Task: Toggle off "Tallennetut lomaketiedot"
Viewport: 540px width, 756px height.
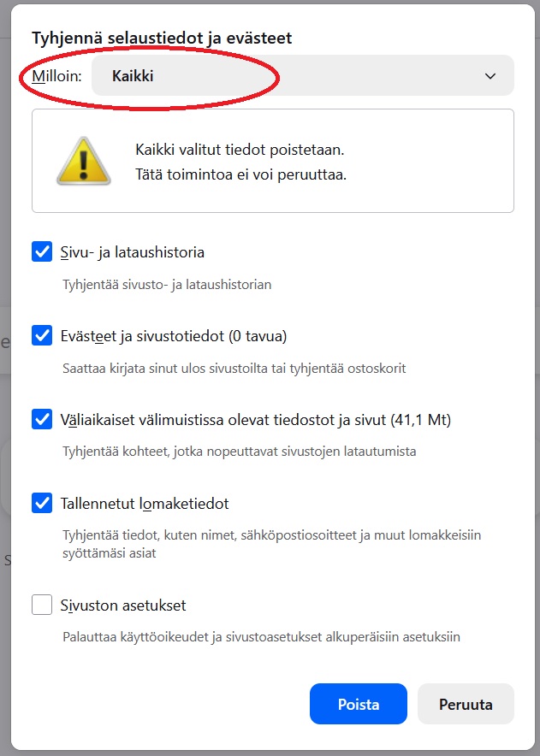Action: pos(42,504)
